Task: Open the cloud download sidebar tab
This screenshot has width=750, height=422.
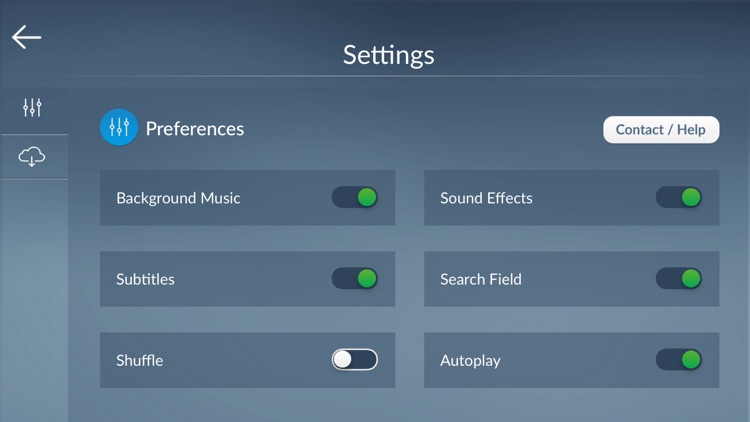Action: coord(32,157)
